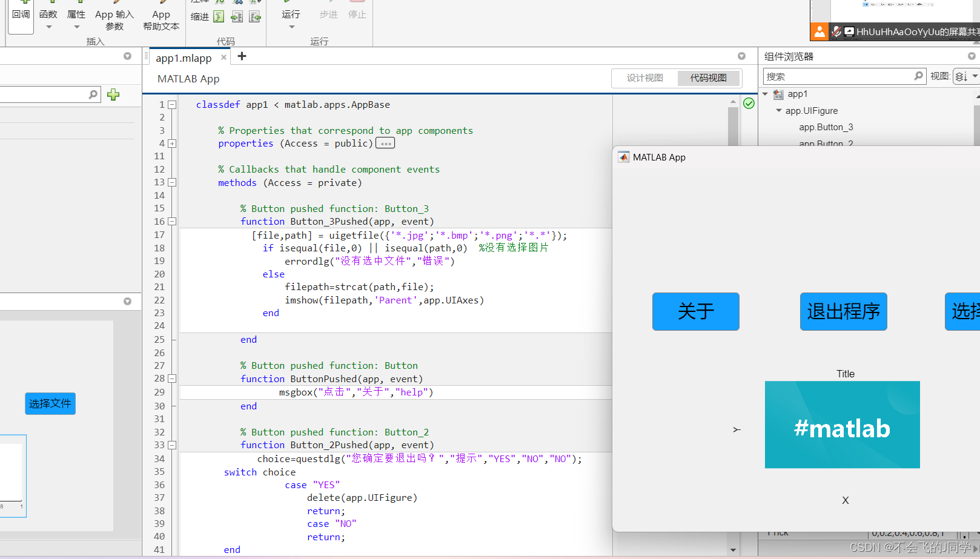
Task: Add a new editor tab with plus
Action: pos(242,56)
